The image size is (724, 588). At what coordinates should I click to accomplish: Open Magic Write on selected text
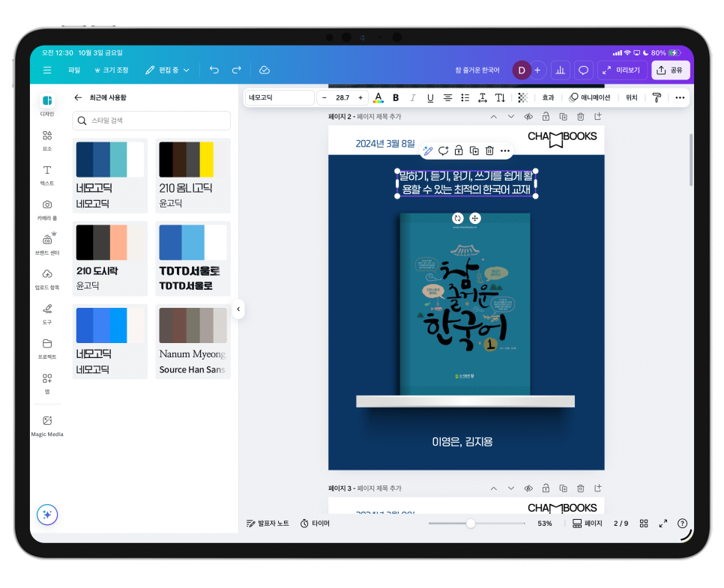click(x=428, y=151)
